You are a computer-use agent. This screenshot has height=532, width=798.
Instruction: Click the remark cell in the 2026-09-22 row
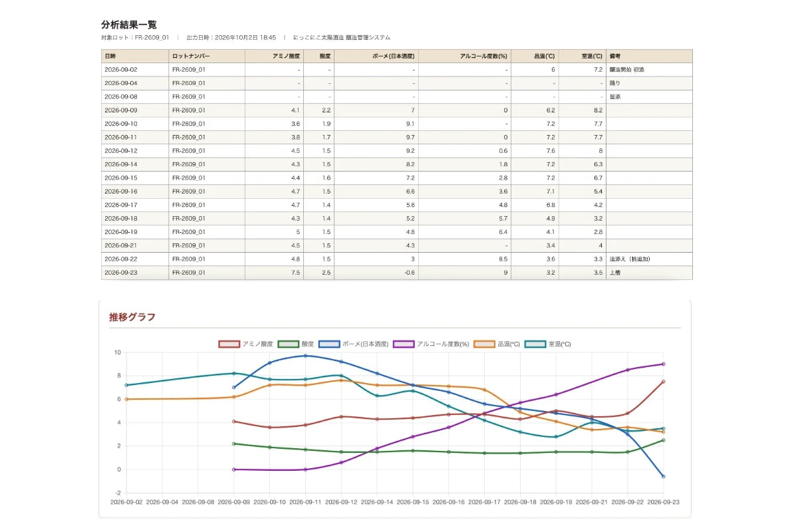coord(649,259)
